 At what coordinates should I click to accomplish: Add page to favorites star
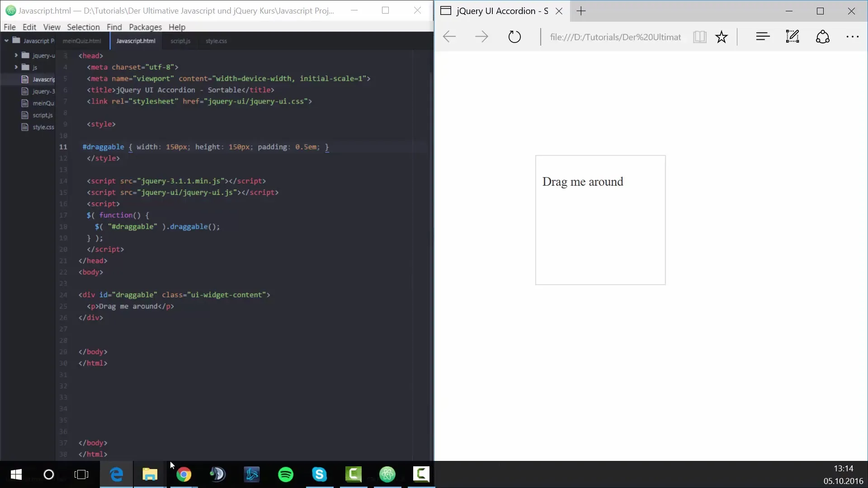(x=722, y=37)
